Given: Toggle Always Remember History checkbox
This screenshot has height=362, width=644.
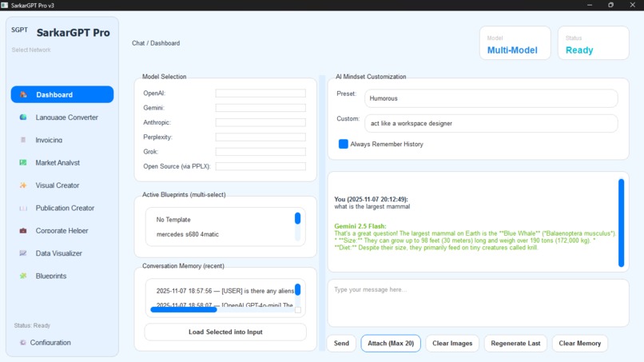Looking at the screenshot, I should click(x=344, y=144).
